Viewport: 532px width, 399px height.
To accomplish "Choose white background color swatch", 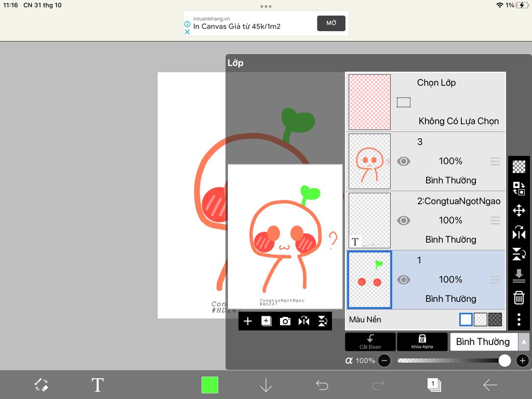I will coord(466,320).
